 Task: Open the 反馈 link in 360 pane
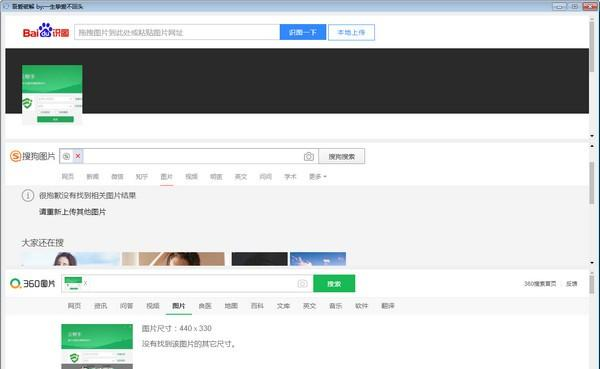click(x=571, y=284)
